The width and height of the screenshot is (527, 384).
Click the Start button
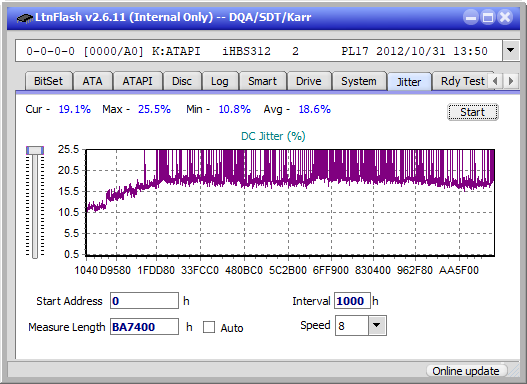473,112
